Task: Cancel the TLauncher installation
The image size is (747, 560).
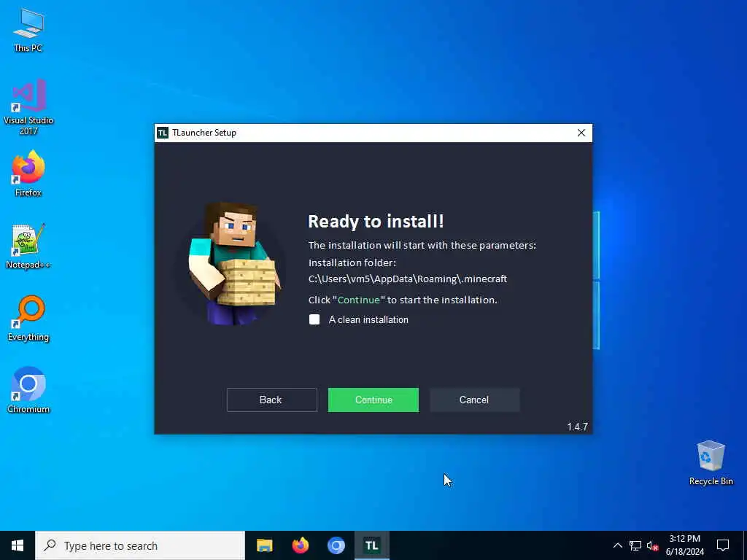Action: tap(474, 400)
